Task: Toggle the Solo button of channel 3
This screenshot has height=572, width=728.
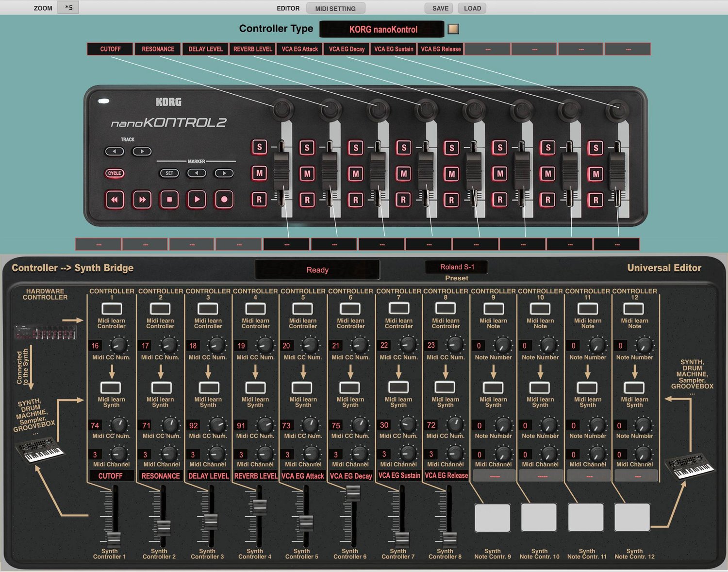Action: pos(356,148)
